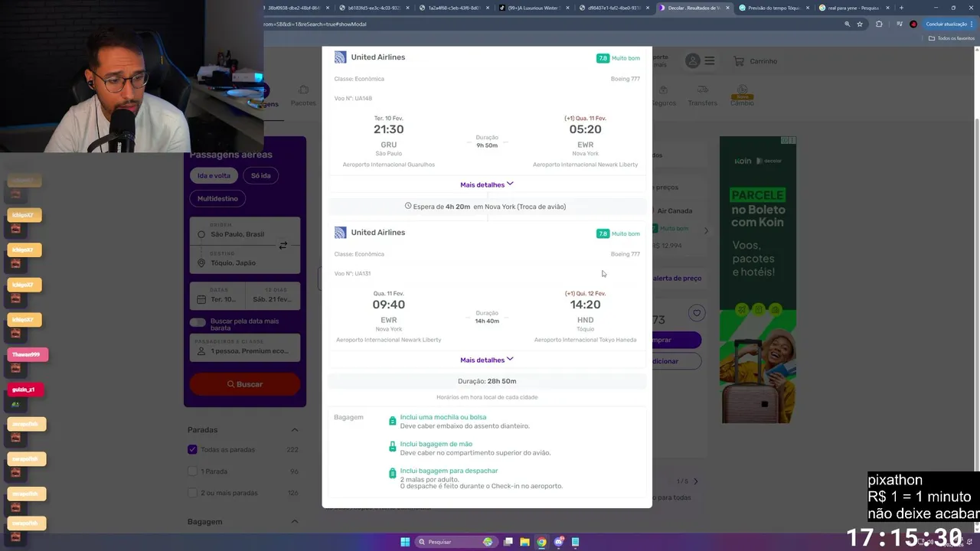Expand Mais detalhes for flight UA131
The height and width of the screenshot is (551, 980).
(487, 360)
